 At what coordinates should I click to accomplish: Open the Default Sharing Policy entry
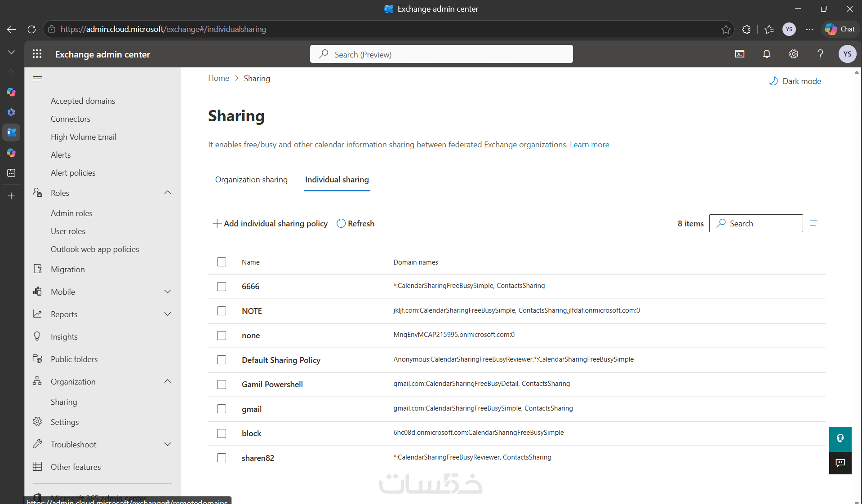(281, 360)
